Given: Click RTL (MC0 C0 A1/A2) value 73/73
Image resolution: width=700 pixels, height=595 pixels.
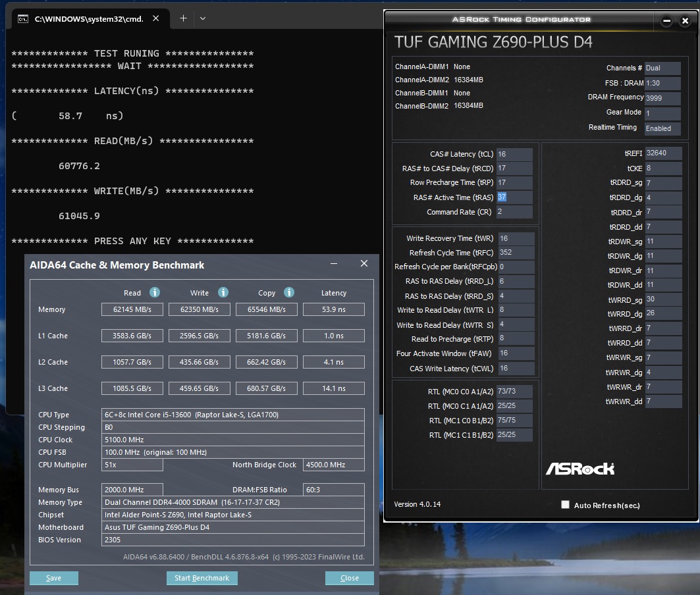Looking at the screenshot, I should (x=515, y=392).
